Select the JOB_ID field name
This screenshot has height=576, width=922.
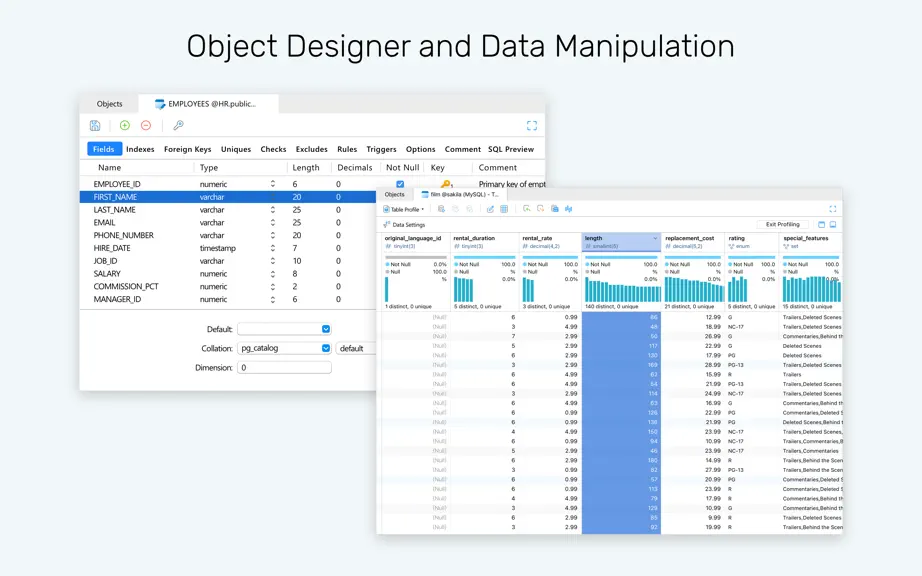click(105, 261)
